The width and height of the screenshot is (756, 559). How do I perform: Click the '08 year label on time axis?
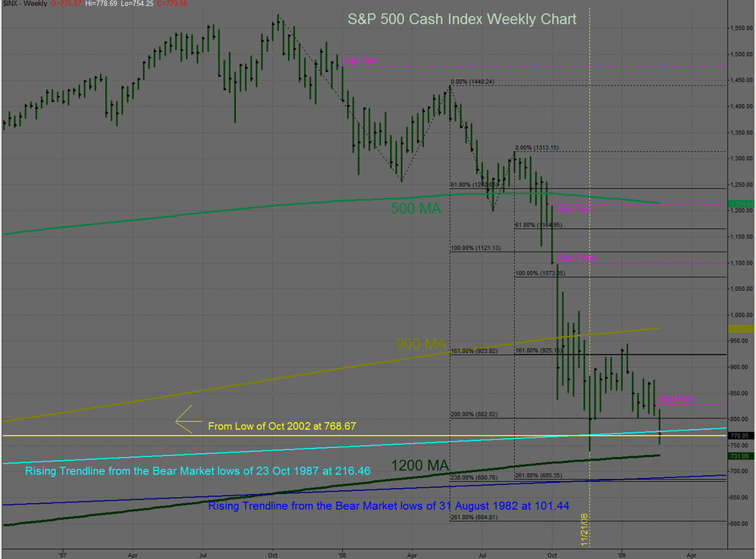coord(342,555)
